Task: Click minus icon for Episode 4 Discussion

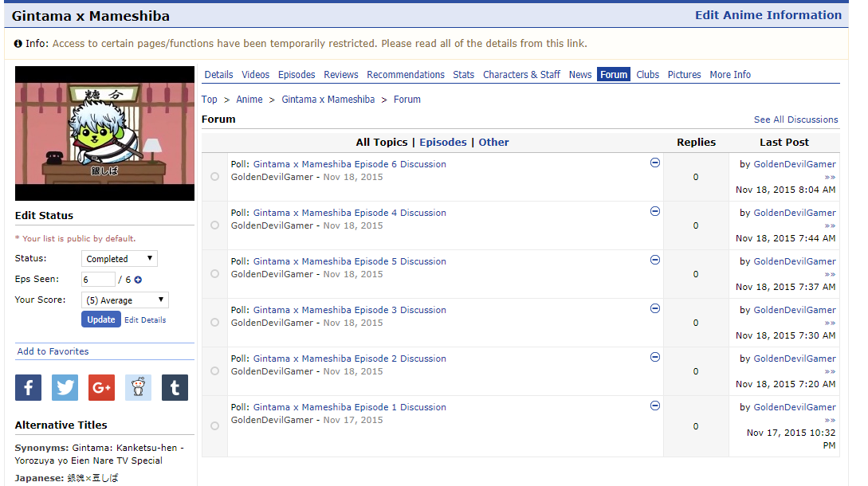Action: coord(655,211)
